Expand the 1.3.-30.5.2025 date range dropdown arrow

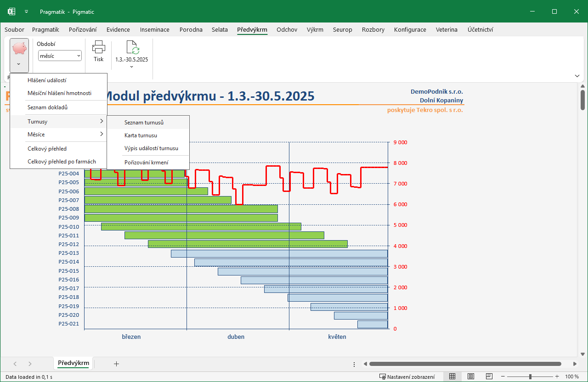[x=132, y=67]
